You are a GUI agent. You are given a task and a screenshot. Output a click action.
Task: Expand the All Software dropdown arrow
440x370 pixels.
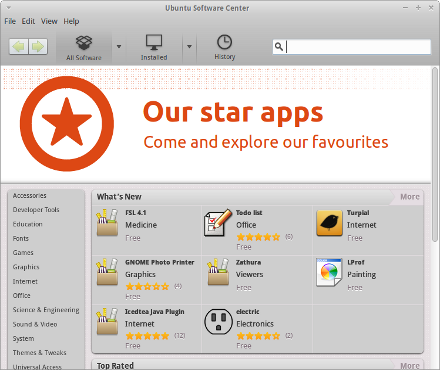pos(119,47)
